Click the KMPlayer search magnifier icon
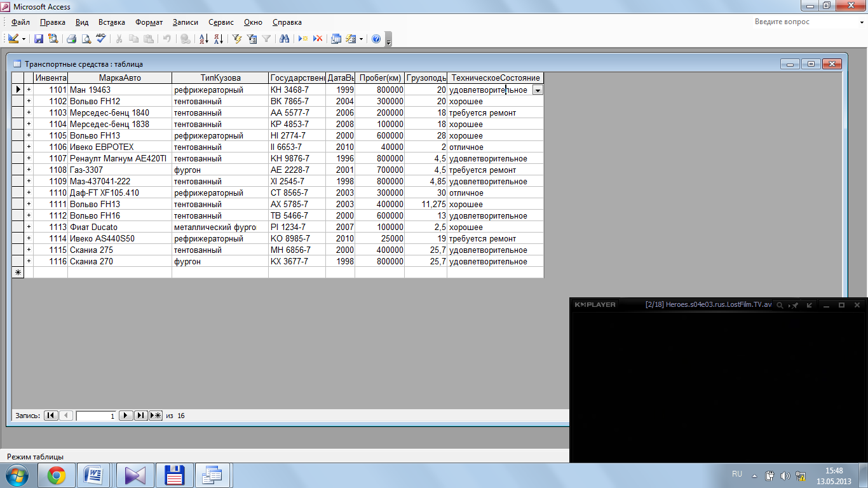This screenshot has height=488, width=868. 780,305
